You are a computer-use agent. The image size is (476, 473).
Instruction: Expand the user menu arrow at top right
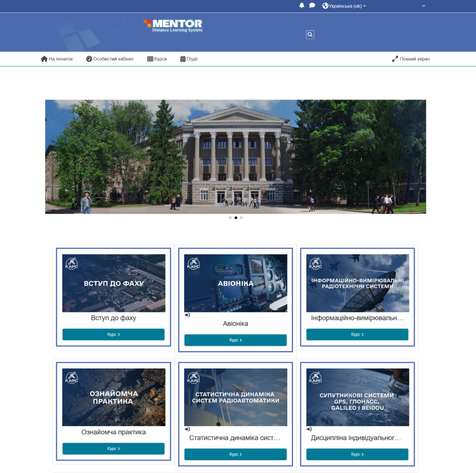click(x=423, y=6)
